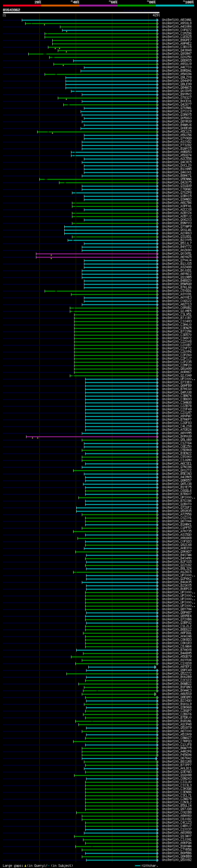Screen dimensions: 197x868
Task: Click the orange ~40% identity legend segment
Action: 60,6
